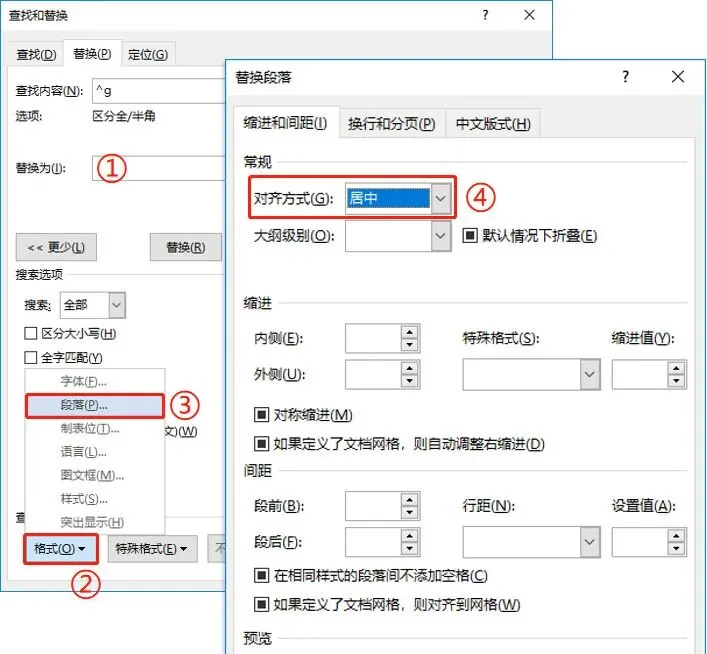
Task: Click the << 更少(L) button
Action: point(56,247)
